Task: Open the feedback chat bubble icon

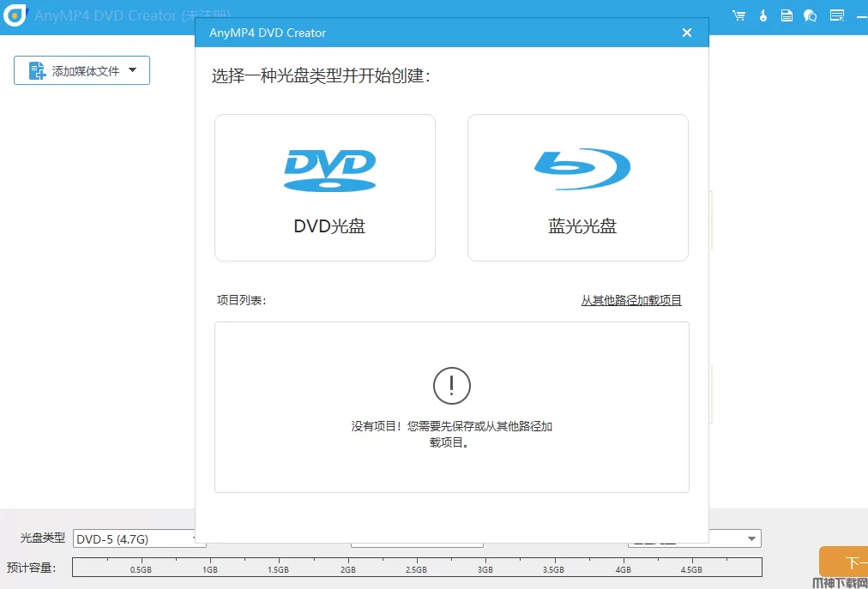Action: (x=811, y=15)
